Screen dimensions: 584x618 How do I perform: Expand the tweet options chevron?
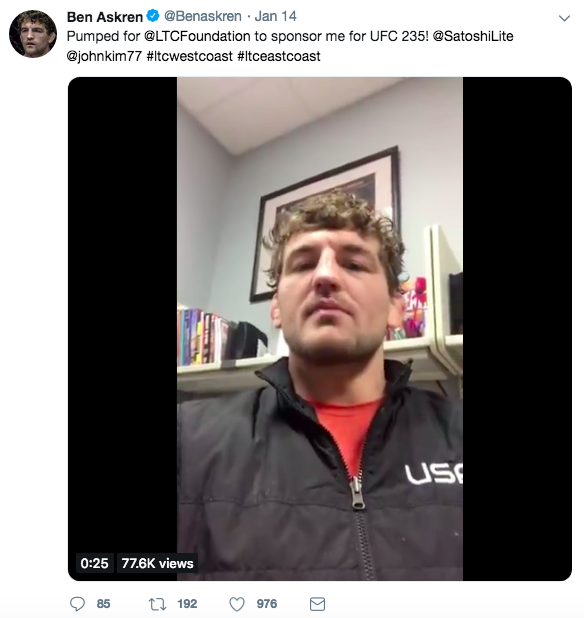[x=564, y=18]
